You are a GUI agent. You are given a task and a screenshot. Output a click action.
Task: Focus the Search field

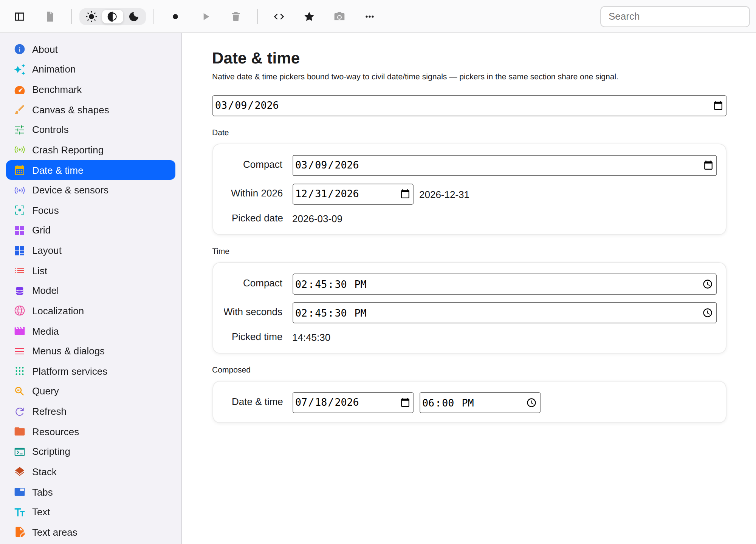pos(675,17)
